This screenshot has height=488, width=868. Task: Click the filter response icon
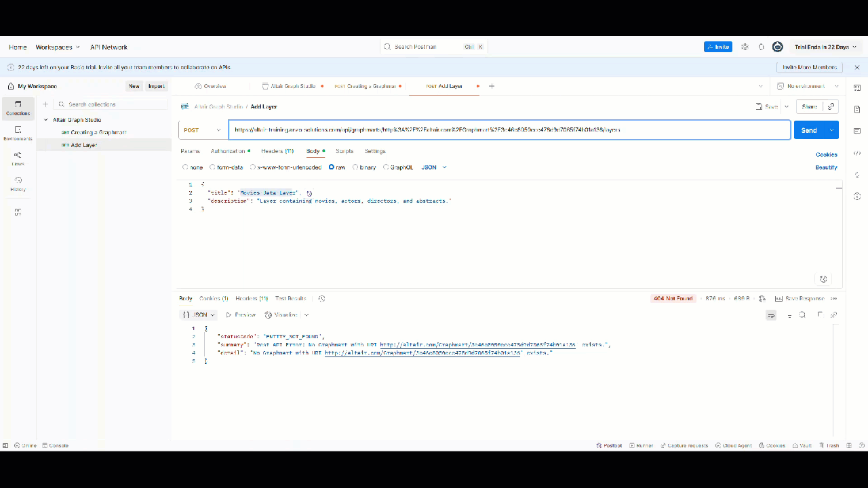pyautogui.click(x=789, y=315)
